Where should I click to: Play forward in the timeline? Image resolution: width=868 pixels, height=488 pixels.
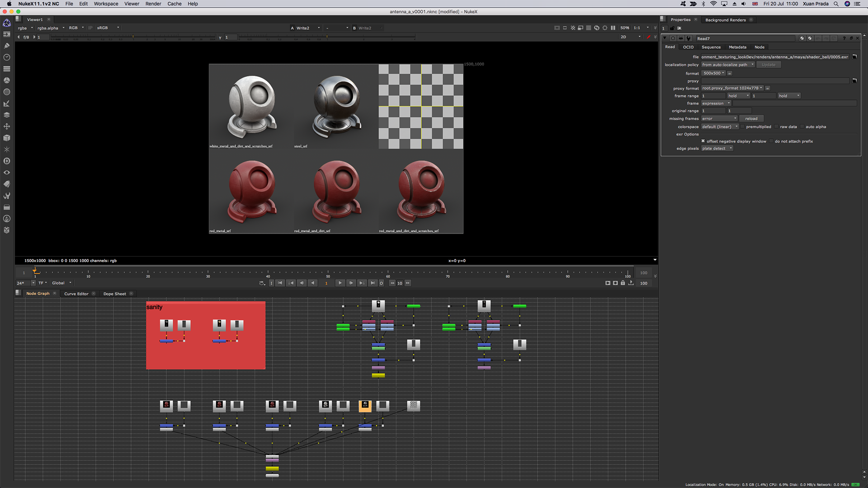[340, 283]
